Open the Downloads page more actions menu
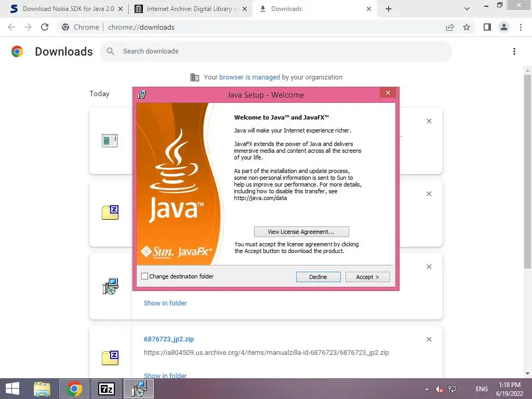The image size is (532, 399). 514,51
